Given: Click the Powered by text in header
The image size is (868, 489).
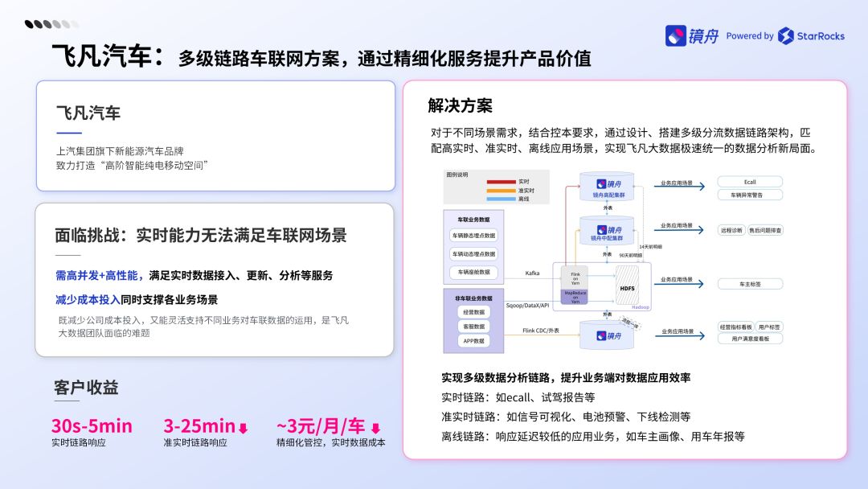Looking at the screenshot, I should point(750,36).
